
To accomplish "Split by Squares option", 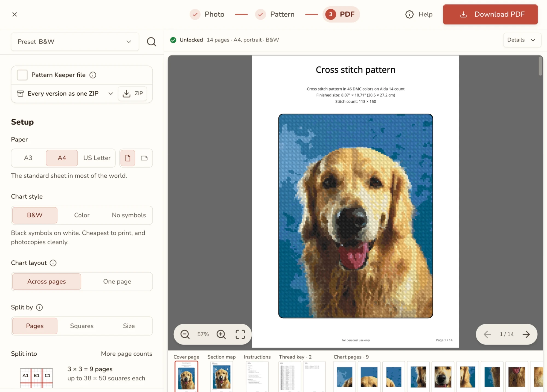I will tap(82, 326).
